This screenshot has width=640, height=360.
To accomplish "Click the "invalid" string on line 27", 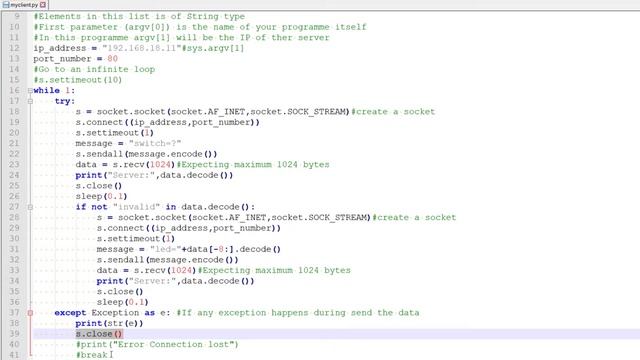I will point(136,207).
